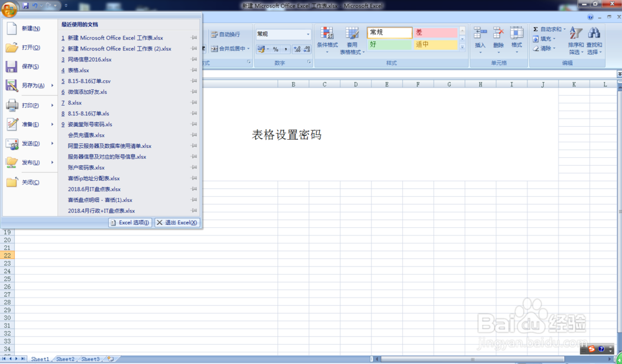Image resolution: width=622 pixels, height=364 pixels.
Task: Click the Undo icon in quick access toolbar
Action: (x=35, y=6)
